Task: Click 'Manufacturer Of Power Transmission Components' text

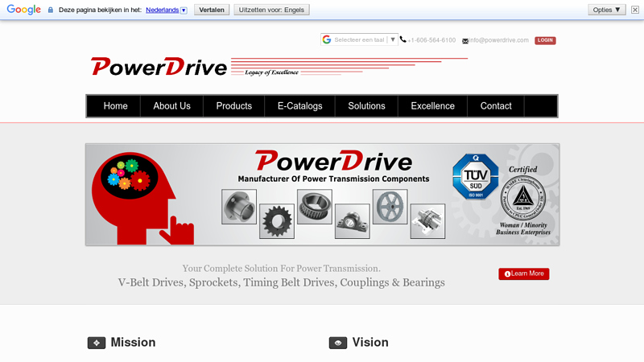Action: click(333, 179)
